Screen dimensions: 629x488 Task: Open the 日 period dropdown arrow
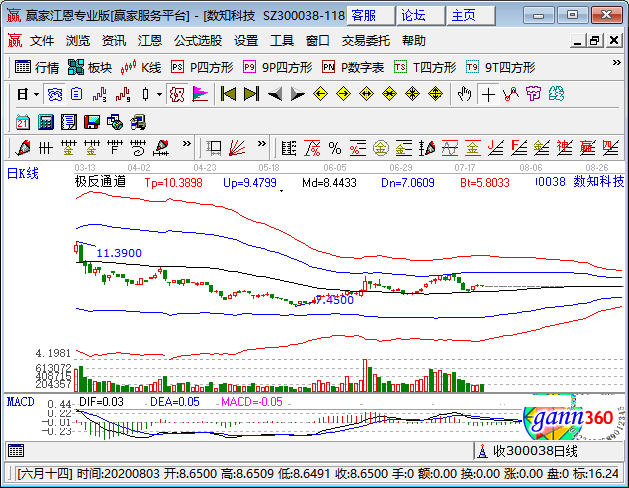pyautogui.click(x=37, y=95)
